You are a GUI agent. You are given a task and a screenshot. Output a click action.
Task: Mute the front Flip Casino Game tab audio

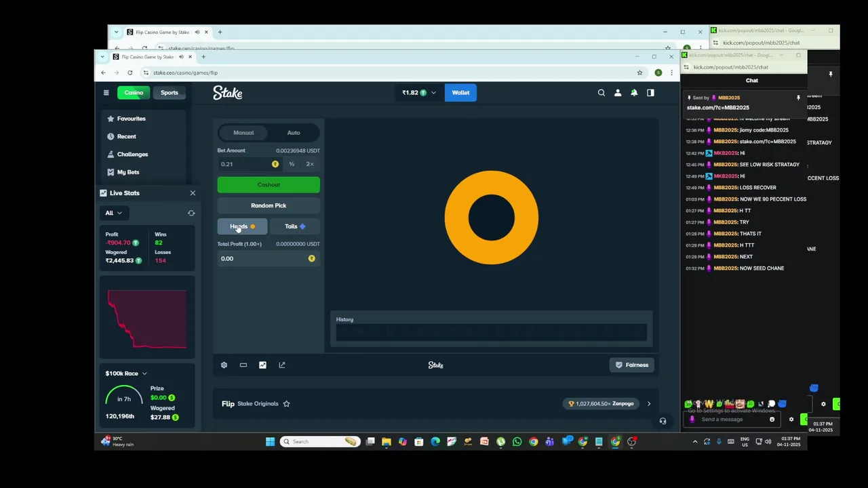[x=180, y=57]
